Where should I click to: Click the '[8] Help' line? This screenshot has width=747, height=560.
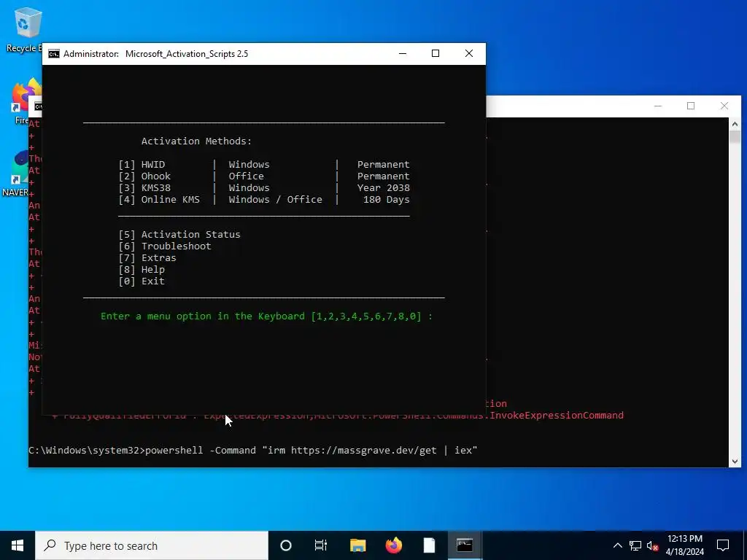(142, 270)
